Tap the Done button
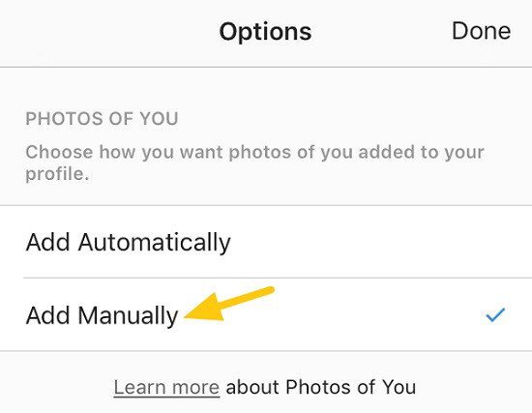Viewport: 532px width, 413px height. pos(481,31)
